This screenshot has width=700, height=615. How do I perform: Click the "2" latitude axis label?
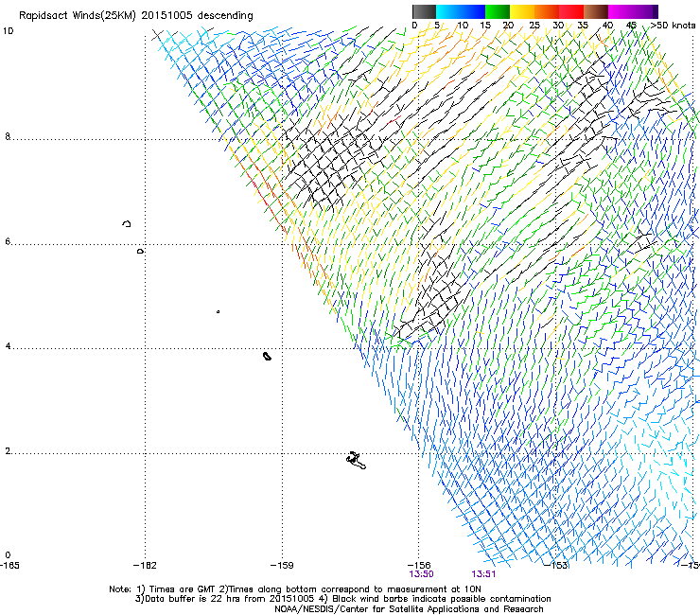click(8, 451)
